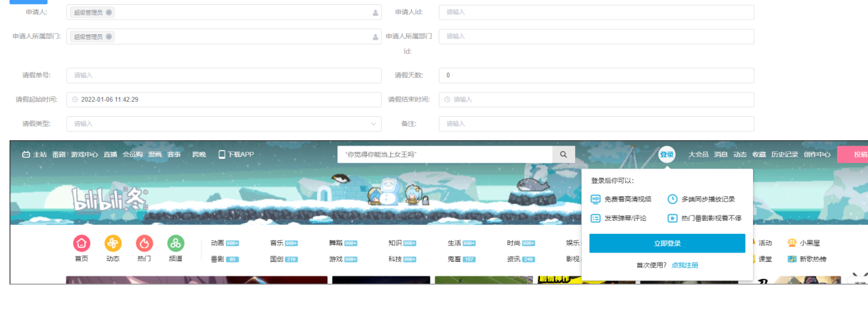Open the 生活 category link

tap(455, 243)
